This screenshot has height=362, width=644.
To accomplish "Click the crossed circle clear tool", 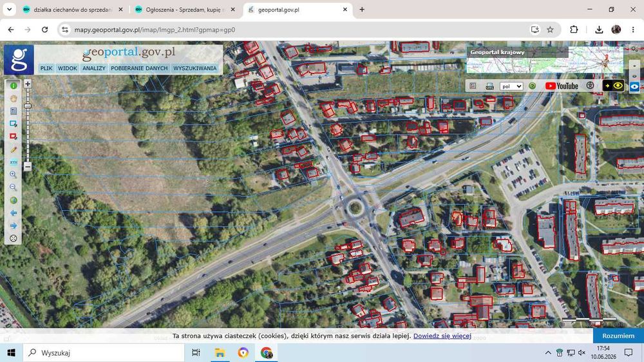I will [x=14, y=238].
